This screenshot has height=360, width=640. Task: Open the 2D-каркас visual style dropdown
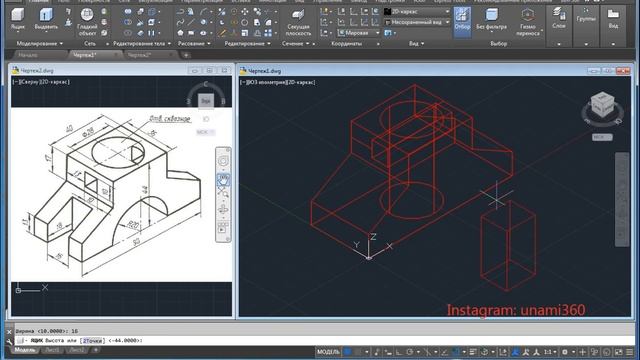coord(417,12)
